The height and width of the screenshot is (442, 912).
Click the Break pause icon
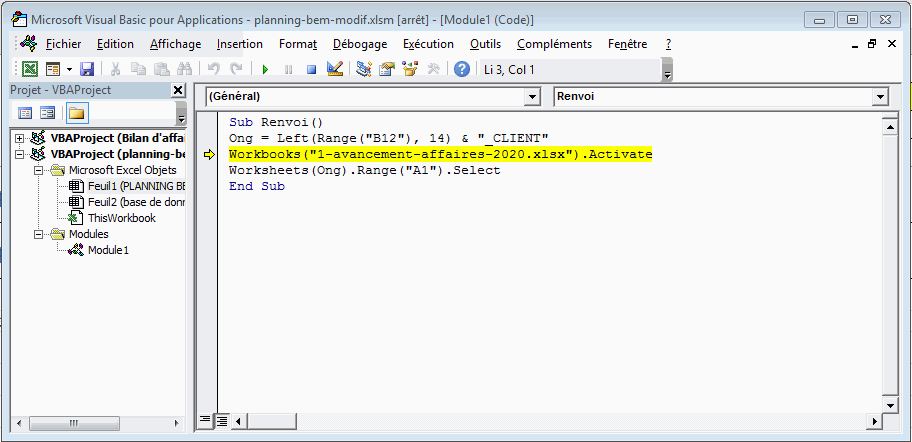pos(288,70)
